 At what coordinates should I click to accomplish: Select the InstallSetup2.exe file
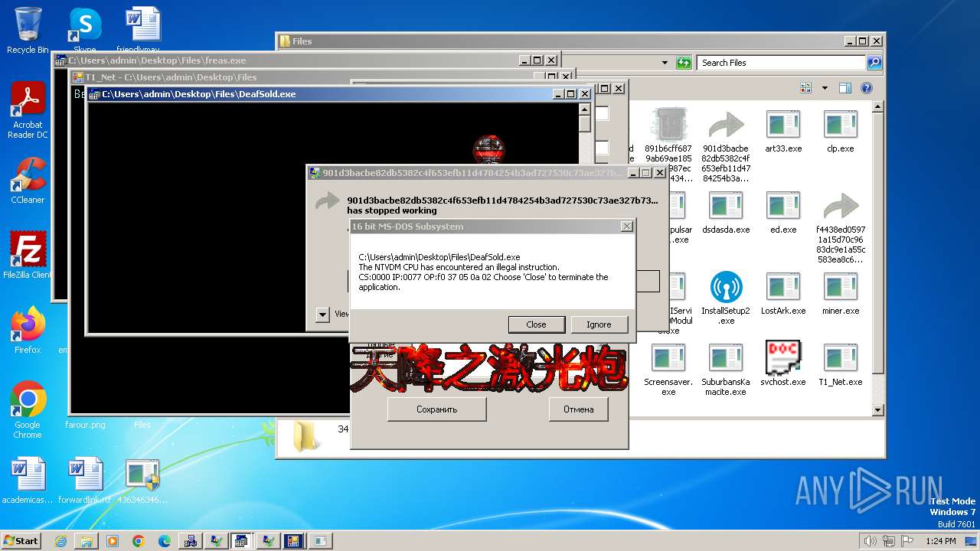726,298
